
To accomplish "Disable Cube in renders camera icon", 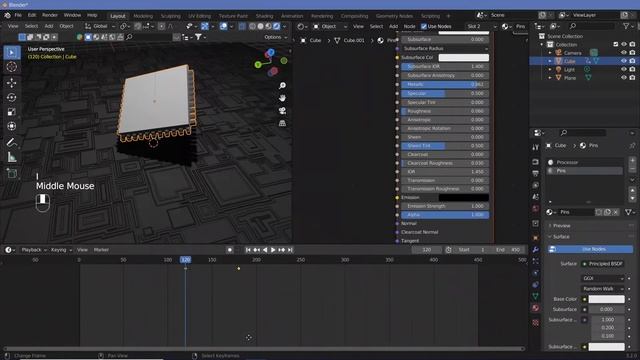I will click(x=632, y=61).
